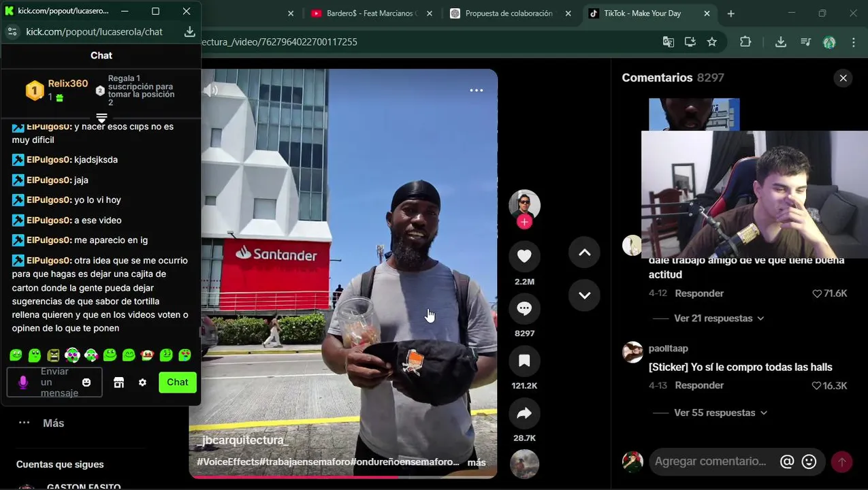Open Chrome downloads icon

[x=781, y=42]
